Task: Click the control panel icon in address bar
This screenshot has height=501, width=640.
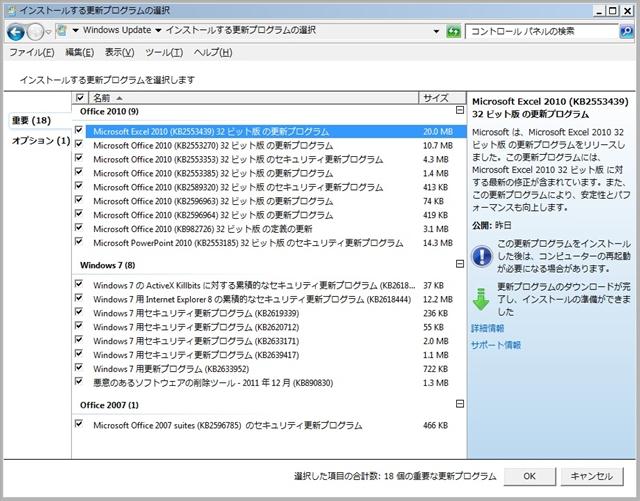Action: tap(62, 31)
